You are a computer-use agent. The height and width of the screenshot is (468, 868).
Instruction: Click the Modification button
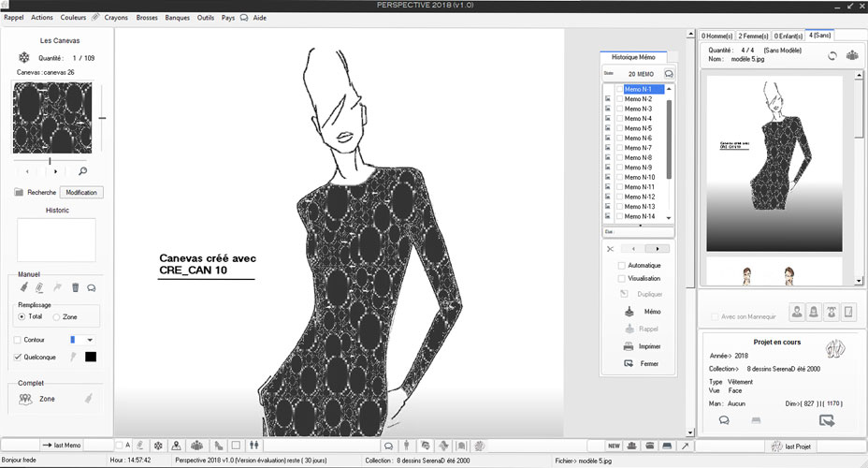(x=81, y=192)
